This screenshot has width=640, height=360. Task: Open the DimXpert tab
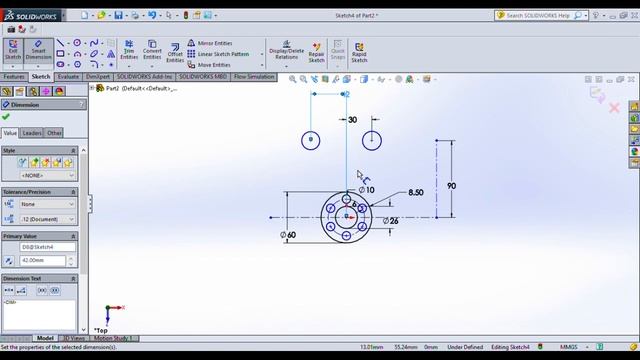point(98,77)
